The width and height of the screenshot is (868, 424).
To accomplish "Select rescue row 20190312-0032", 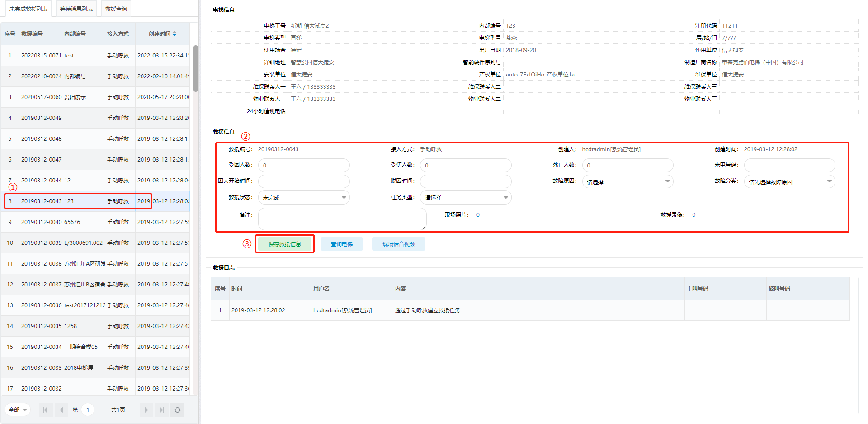I will click(95, 388).
